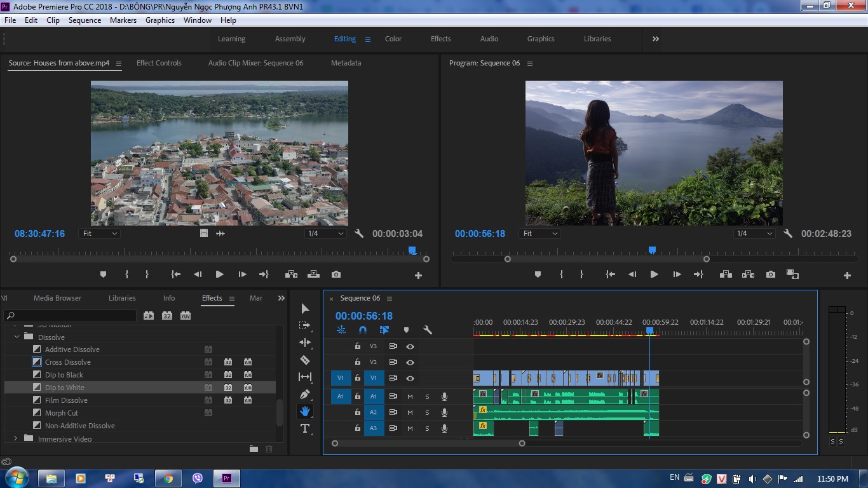Viewport: 868px width, 488px height.
Task: Select the Slip tool
Action: pyautogui.click(x=305, y=377)
